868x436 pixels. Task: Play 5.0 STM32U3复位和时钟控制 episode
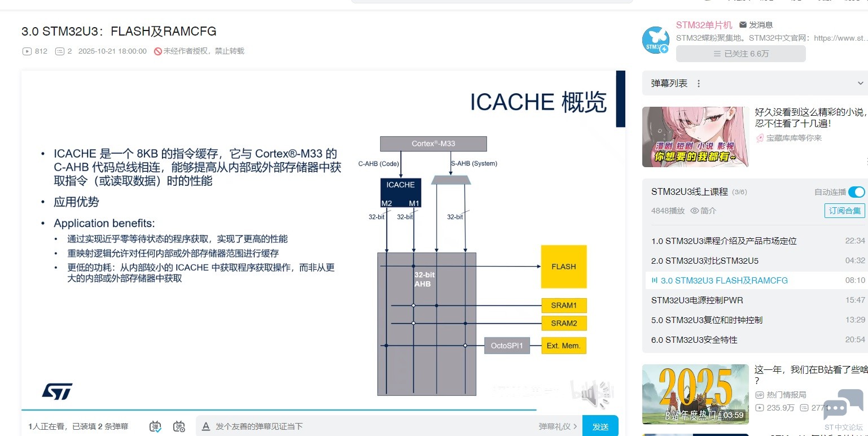(758, 320)
